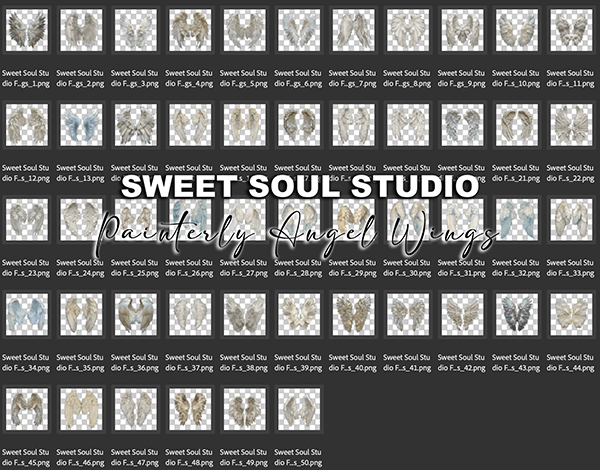Select the wings thumbnail for file s_45.png
This screenshot has height=470, width=600.
click(x=27, y=409)
